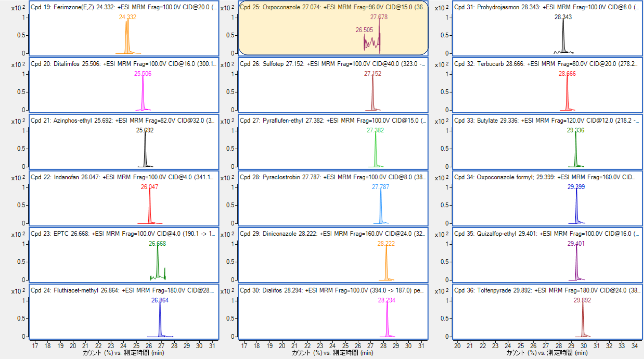Select the Cpd 23 EPTC chromatogram panel
644x359 pixels.
click(x=124, y=255)
